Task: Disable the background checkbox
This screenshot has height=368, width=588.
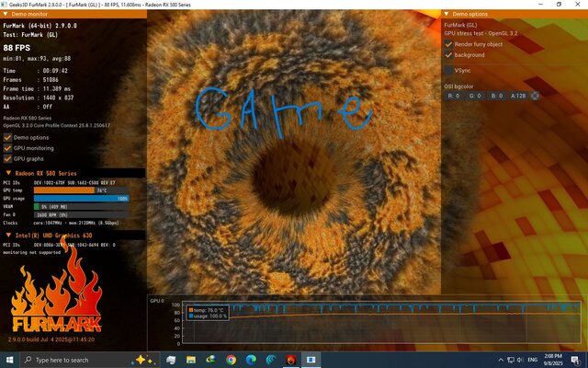Action: tap(448, 55)
